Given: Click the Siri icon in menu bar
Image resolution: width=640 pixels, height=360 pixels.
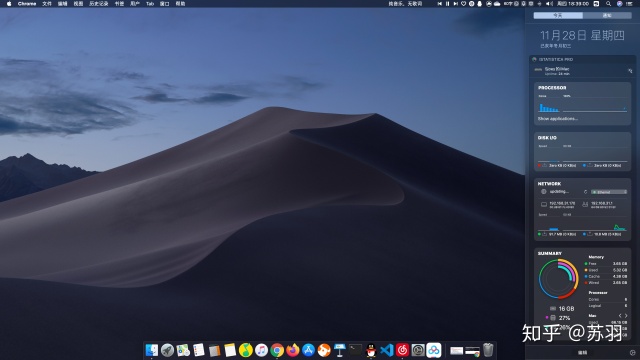Looking at the screenshot, I should tap(620, 4).
